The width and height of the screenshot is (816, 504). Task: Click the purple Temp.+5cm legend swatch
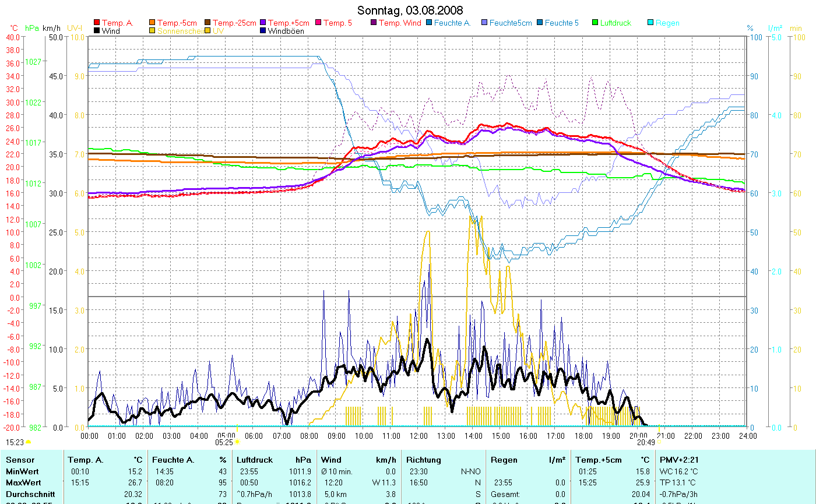[x=263, y=23]
